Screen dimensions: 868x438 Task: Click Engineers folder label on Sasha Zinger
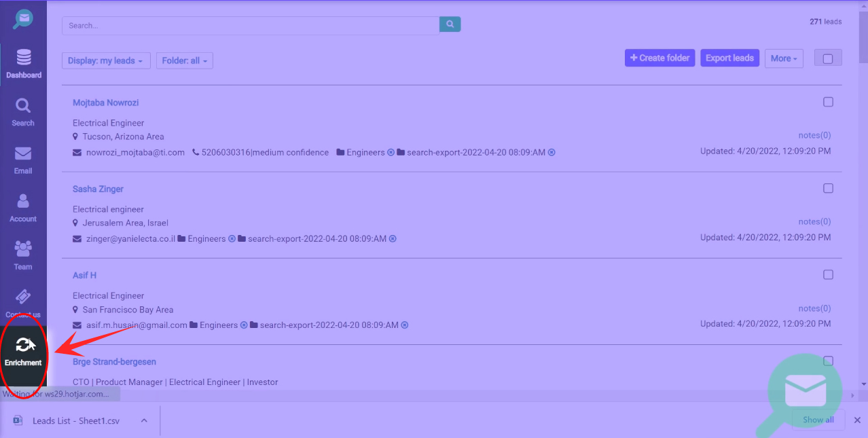coord(206,239)
